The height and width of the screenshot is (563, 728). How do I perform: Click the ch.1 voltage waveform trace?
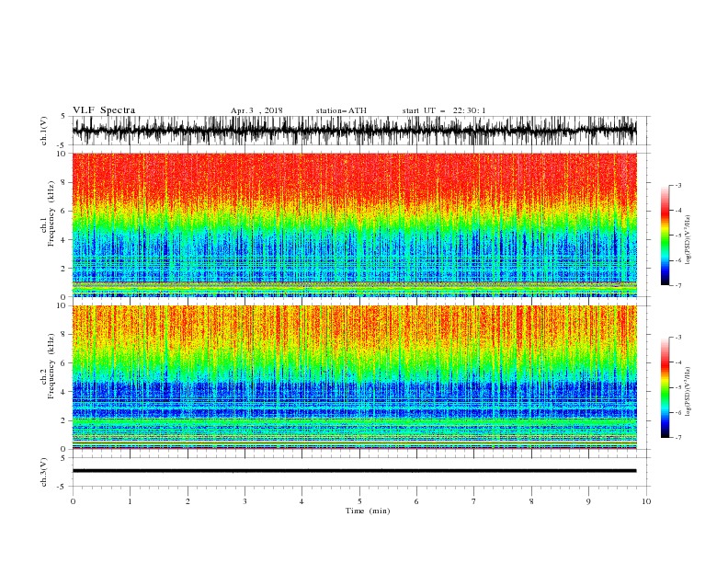point(354,131)
